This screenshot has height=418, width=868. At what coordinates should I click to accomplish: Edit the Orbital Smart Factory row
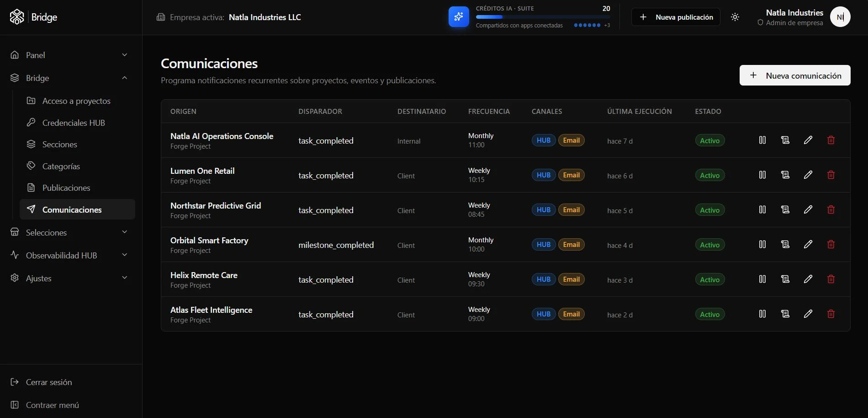[x=808, y=244]
